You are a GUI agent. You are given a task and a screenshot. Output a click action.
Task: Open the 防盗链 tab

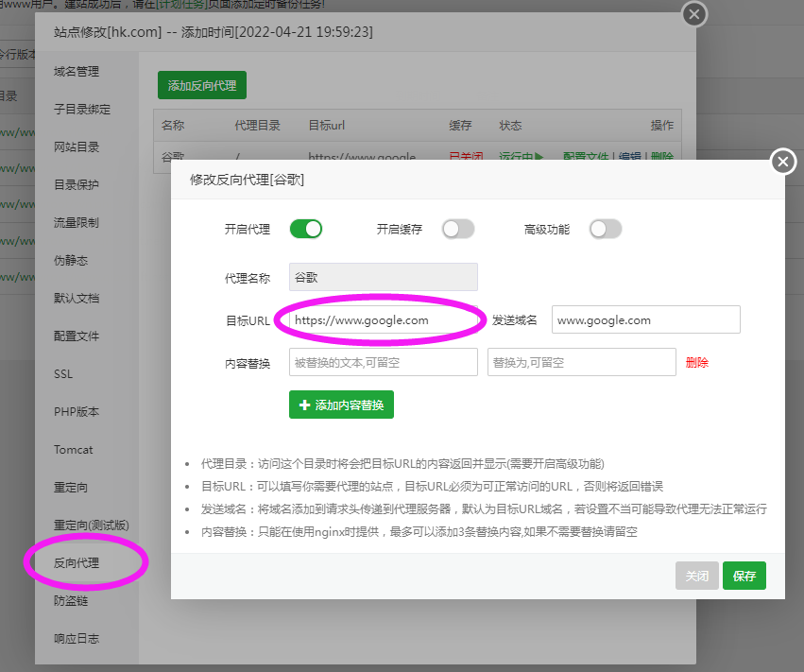pos(71,601)
